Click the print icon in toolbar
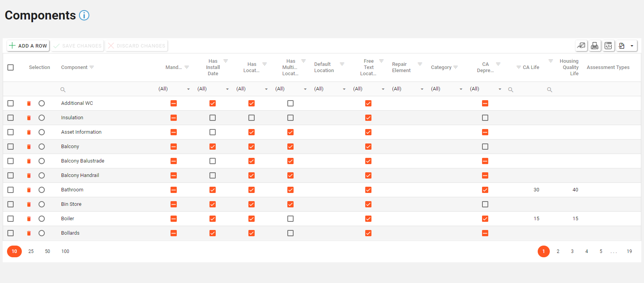 595,46
